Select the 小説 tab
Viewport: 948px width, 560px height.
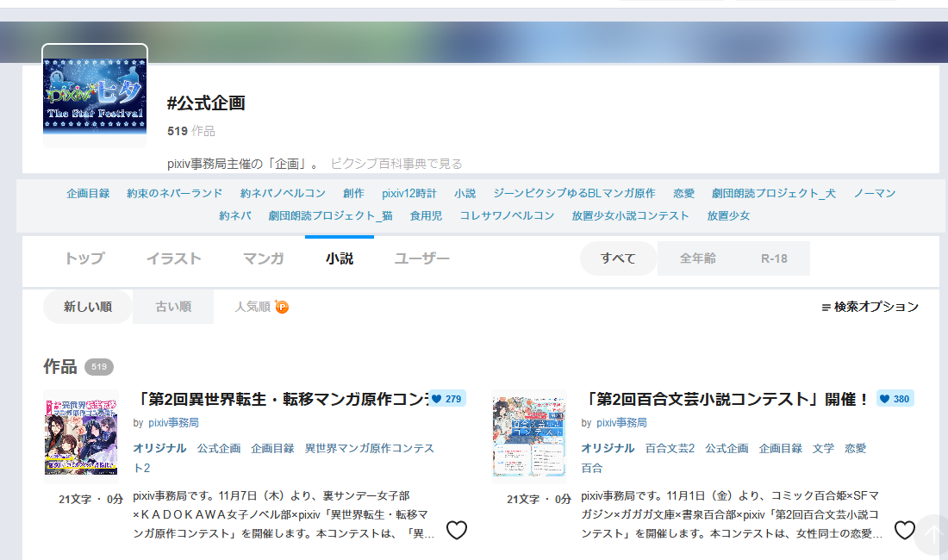point(340,258)
